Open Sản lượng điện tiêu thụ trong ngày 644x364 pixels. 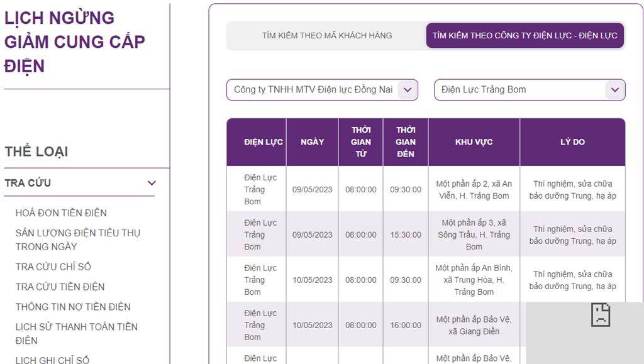(77, 240)
